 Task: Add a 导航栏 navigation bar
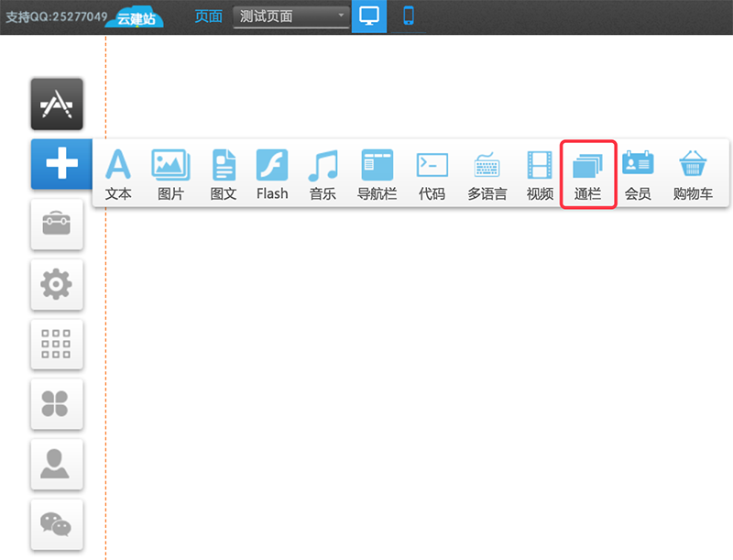(377, 174)
